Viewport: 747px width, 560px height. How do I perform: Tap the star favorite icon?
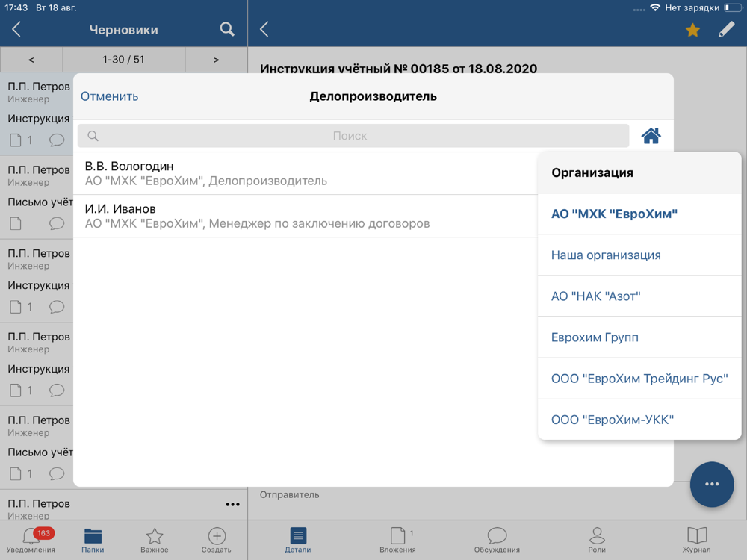pyautogui.click(x=692, y=30)
